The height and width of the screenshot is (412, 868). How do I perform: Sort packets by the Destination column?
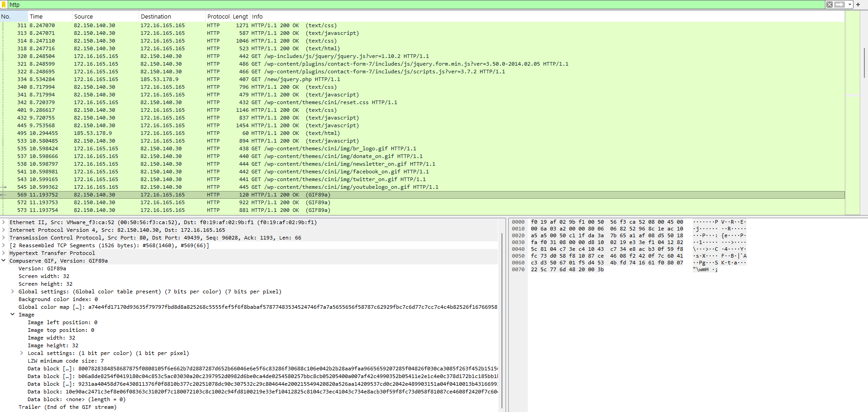pos(172,16)
